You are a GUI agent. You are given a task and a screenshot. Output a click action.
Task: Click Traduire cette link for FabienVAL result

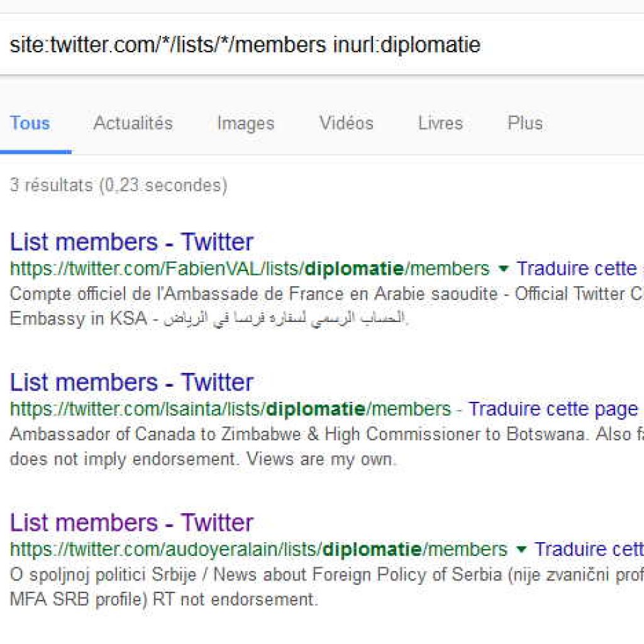click(x=579, y=269)
